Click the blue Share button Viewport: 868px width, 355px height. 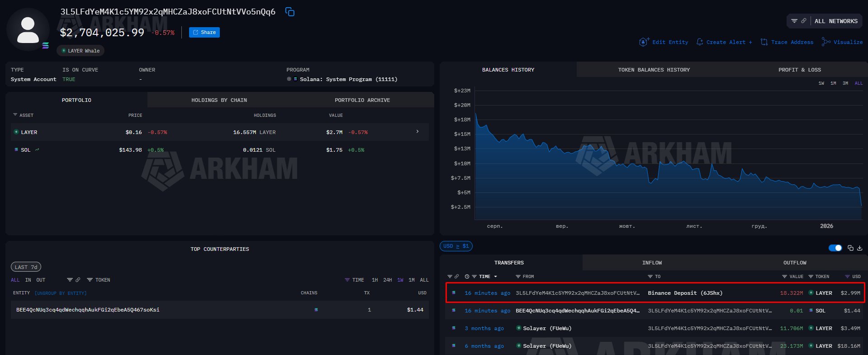tap(204, 33)
